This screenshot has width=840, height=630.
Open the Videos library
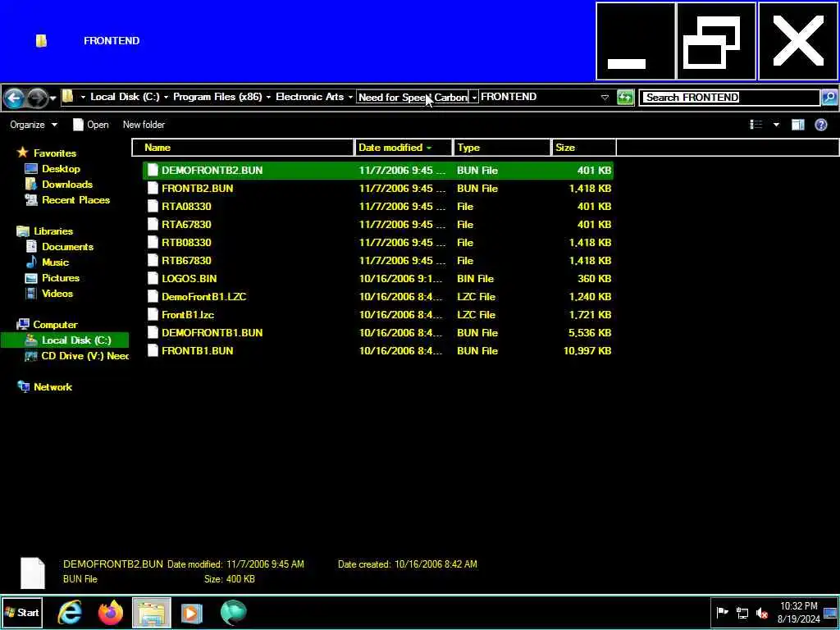(57, 294)
